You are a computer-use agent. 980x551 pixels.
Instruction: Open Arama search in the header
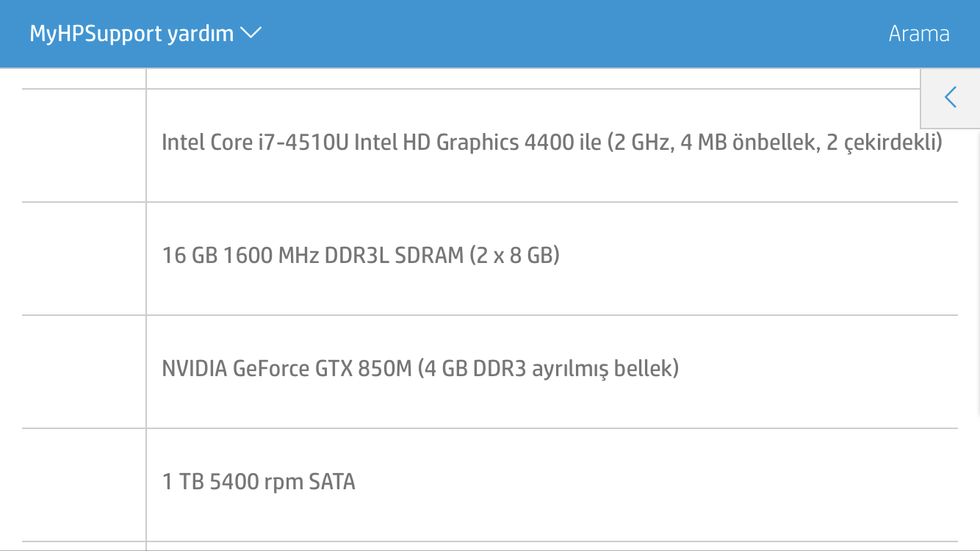point(918,34)
